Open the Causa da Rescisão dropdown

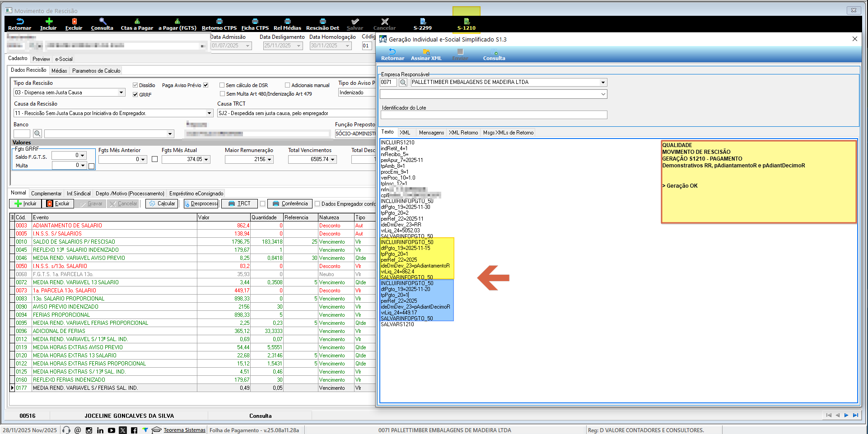click(209, 113)
